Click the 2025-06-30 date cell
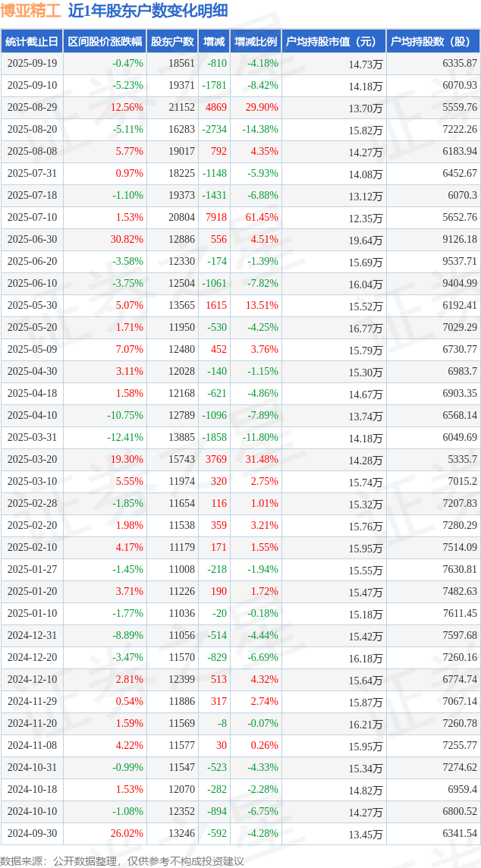 pyautogui.click(x=33, y=240)
